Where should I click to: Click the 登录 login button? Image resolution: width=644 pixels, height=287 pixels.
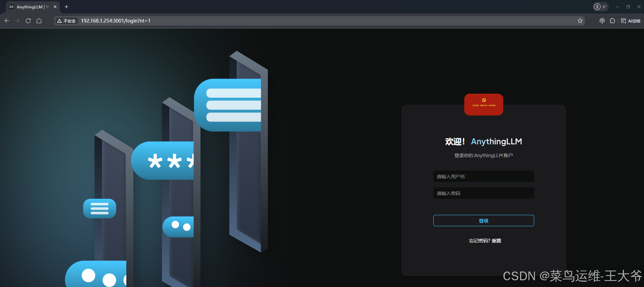tap(483, 221)
